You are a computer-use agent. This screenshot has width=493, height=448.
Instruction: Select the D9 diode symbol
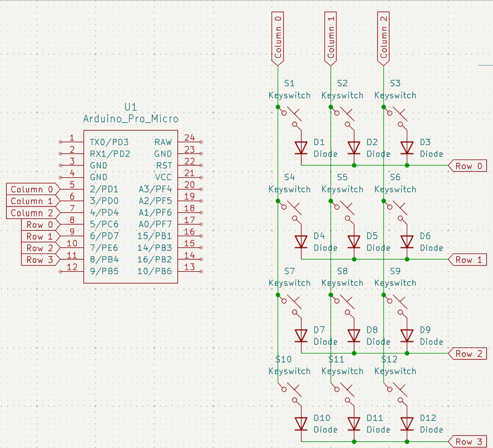point(407,336)
